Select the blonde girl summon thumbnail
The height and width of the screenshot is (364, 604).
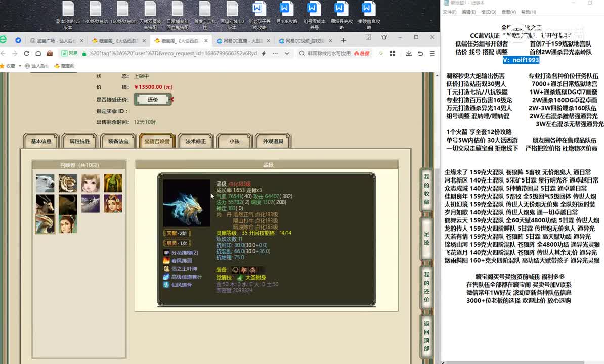point(91,183)
